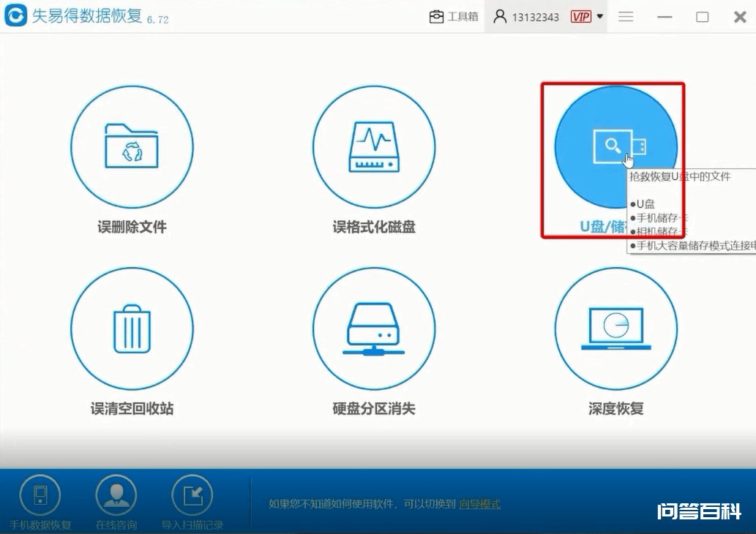Click the 失易得数据恢复 app logo
756x534 pixels.
pos(16,16)
